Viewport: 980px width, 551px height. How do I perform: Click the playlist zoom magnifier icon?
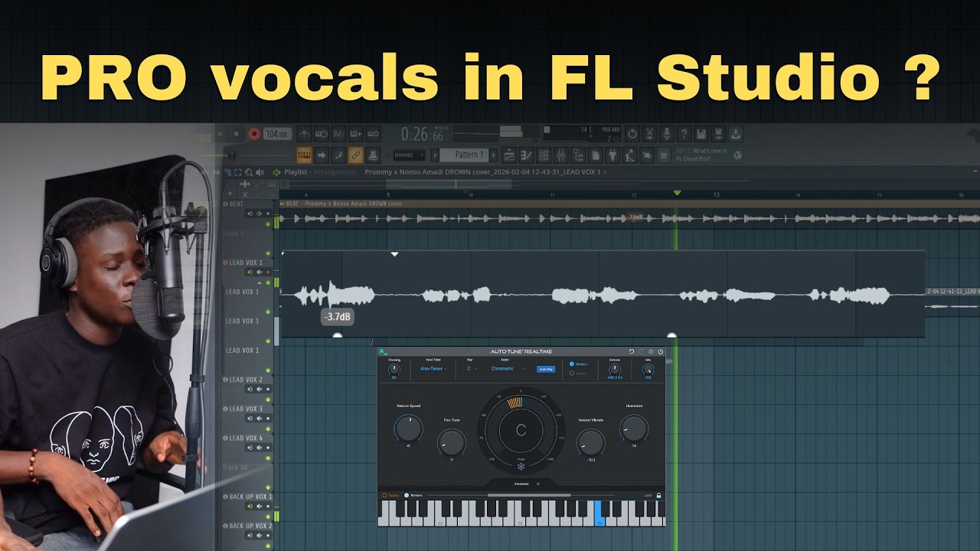249,172
